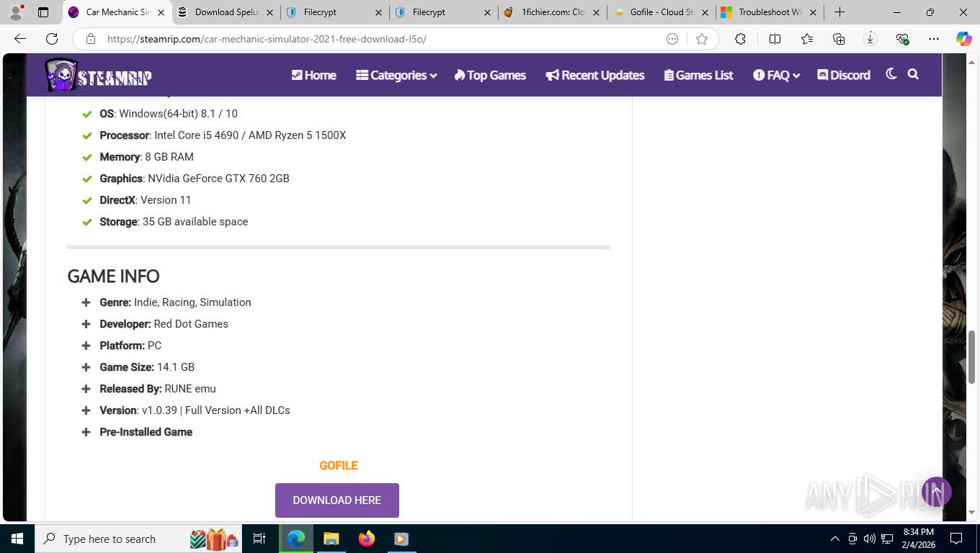980x553 pixels.
Task: Click the SteamRIP logo
Action: [98, 75]
